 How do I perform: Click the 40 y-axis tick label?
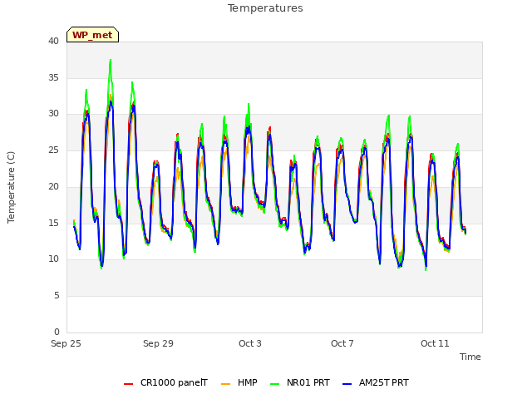point(53,41)
